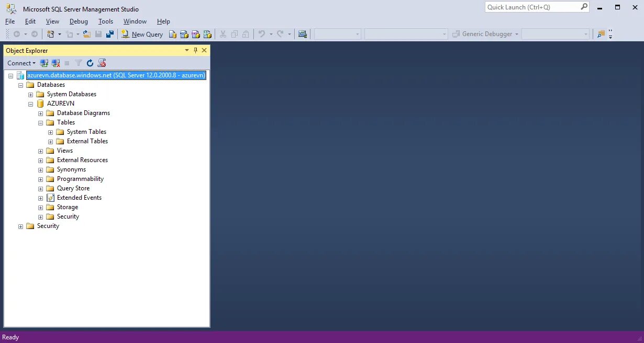This screenshot has width=644, height=343.
Task: Click the Filter icon in Object Explorer
Action: point(79,63)
